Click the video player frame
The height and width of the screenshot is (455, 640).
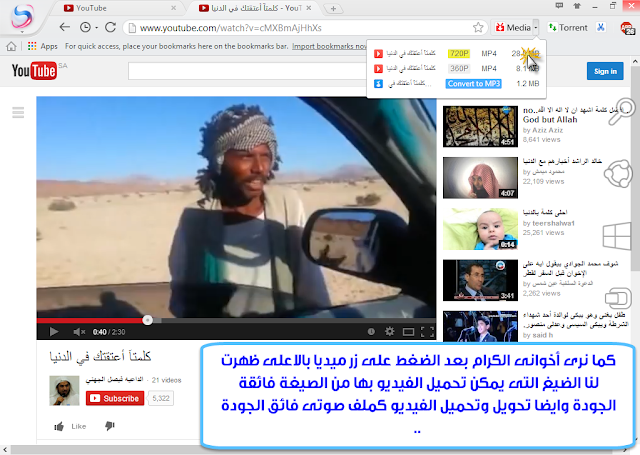pos(236,207)
